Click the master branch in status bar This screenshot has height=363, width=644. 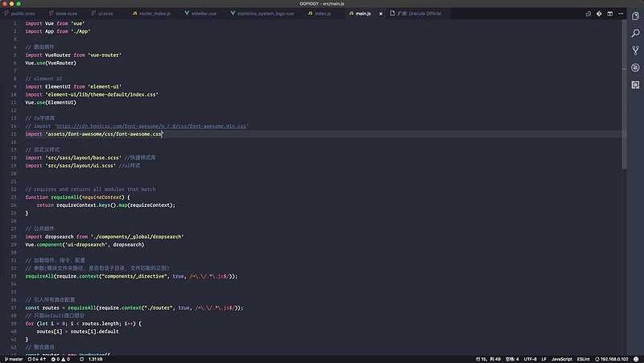pos(14,359)
